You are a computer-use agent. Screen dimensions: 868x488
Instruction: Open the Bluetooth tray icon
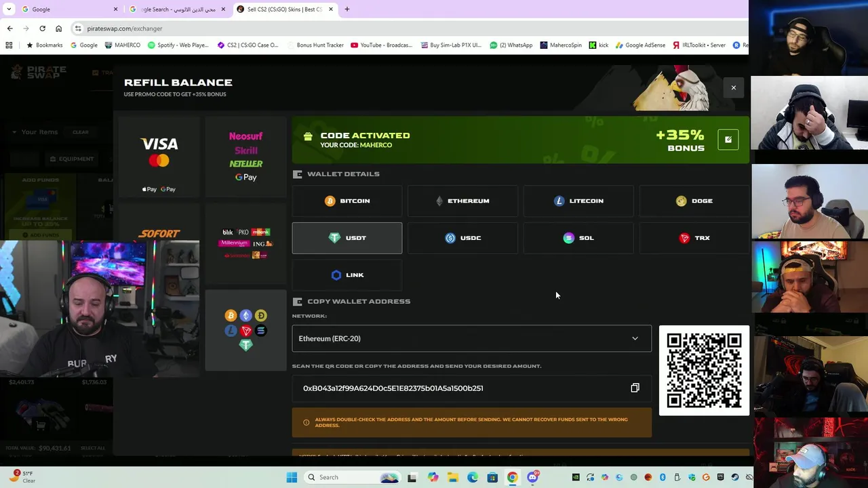point(663,477)
